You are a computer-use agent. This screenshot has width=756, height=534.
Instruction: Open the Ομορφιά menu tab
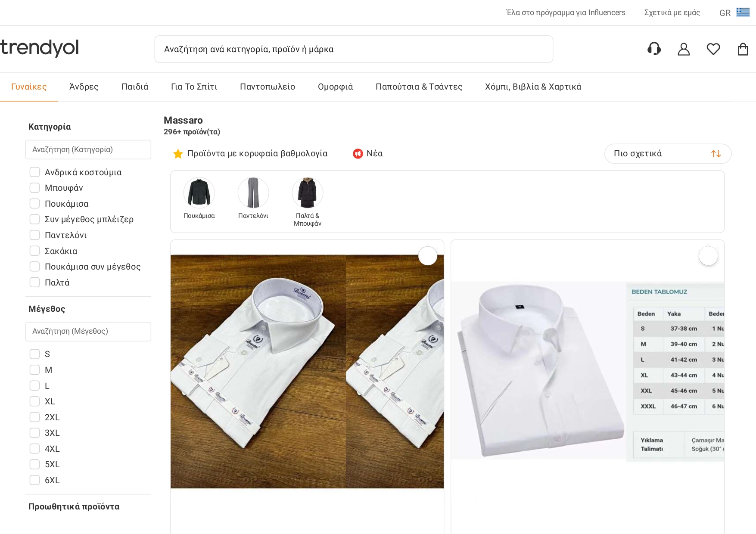click(x=335, y=87)
